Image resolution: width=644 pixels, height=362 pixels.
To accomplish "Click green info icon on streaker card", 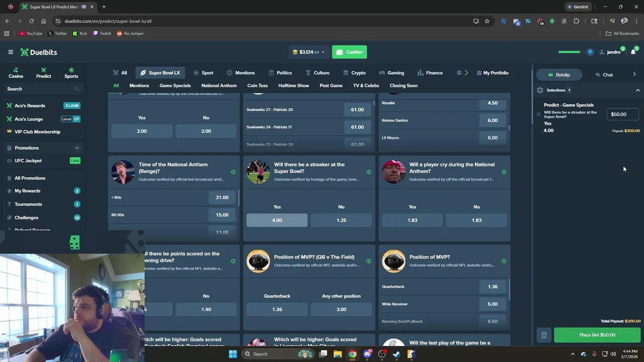I will click(369, 172).
